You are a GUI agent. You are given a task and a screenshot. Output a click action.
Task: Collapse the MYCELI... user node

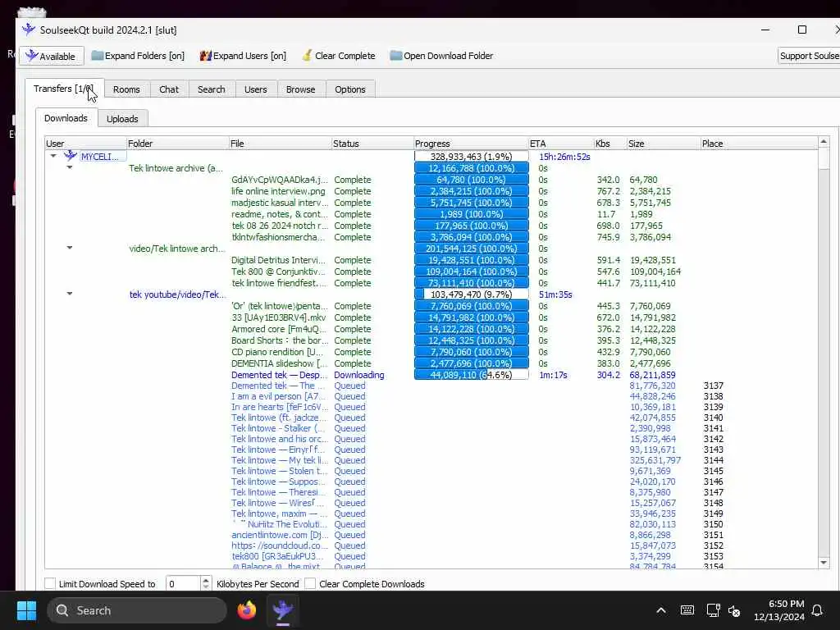(53, 156)
